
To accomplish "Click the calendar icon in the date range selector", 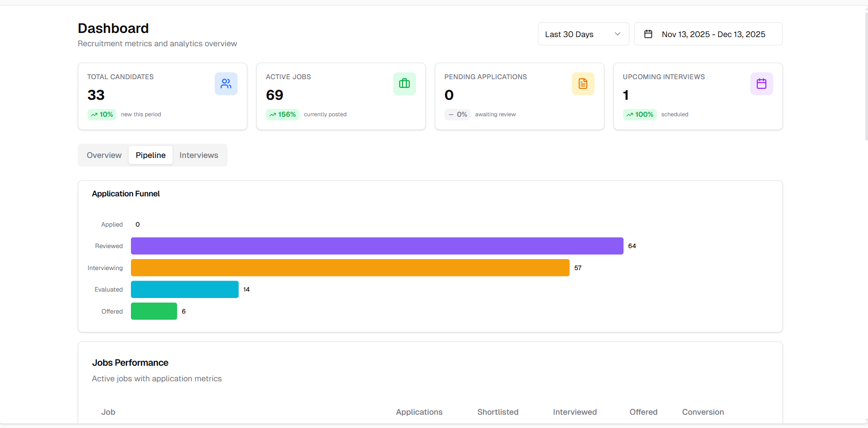I will coord(648,33).
